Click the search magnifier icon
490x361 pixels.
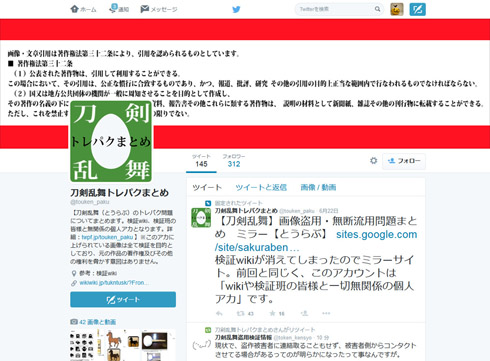click(377, 9)
